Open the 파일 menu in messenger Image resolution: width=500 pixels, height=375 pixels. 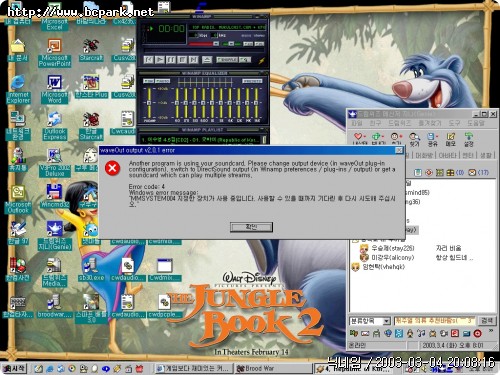point(356,123)
